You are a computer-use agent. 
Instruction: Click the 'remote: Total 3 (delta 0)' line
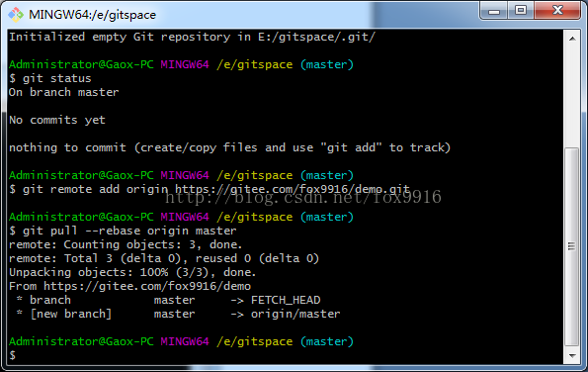(x=164, y=258)
